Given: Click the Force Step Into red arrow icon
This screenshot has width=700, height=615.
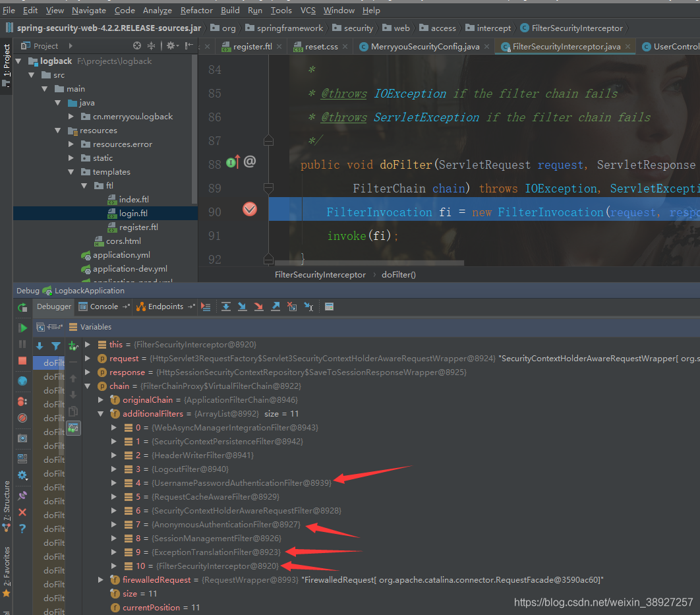Looking at the screenshot, I should point(258,307).
